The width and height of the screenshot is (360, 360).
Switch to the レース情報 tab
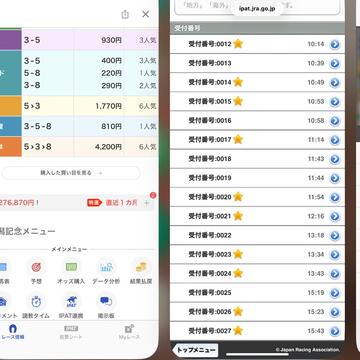13,332
